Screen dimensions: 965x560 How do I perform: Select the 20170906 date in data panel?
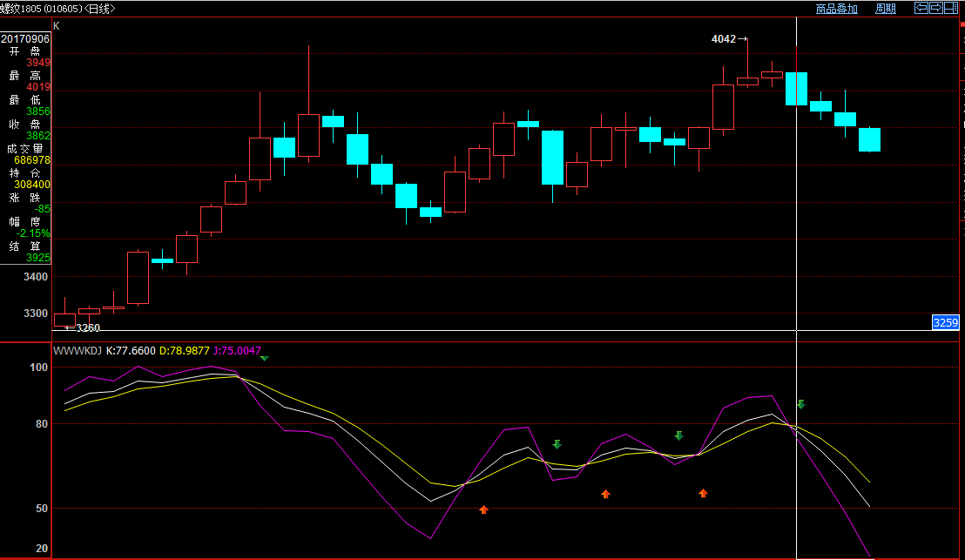[25, 39]
